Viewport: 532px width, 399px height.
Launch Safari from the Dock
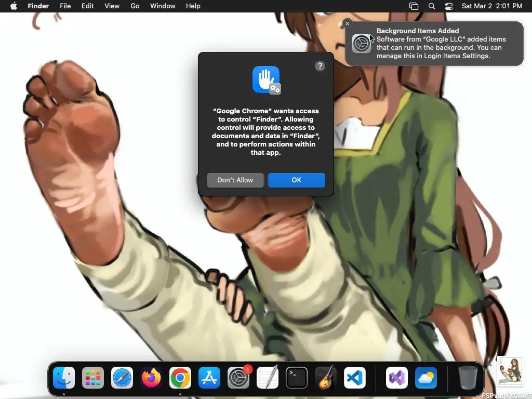tap(122, 378)
